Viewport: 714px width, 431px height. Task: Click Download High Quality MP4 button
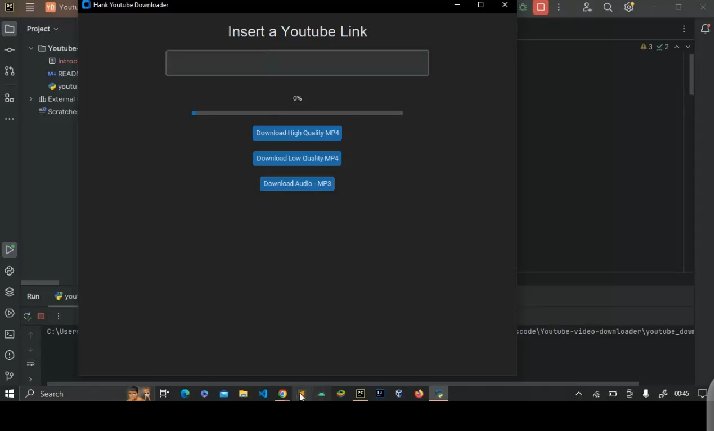297,133
